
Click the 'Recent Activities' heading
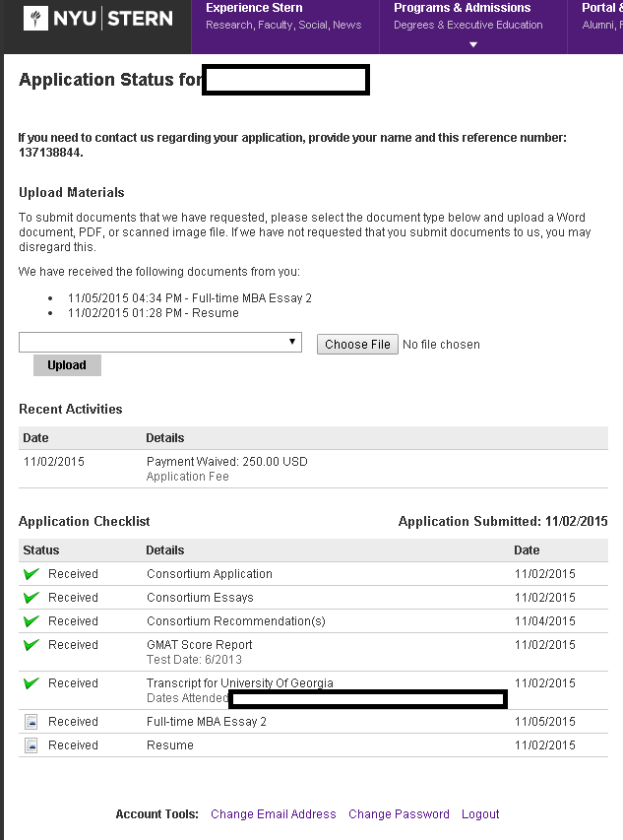[x=70, y=410]
